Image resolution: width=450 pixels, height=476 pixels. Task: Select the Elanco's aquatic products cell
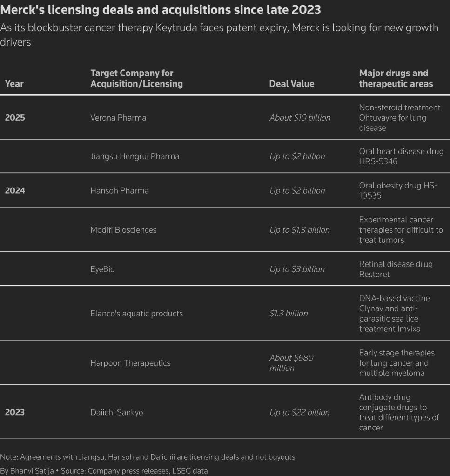pyautogui.click(x=136, y=314)
